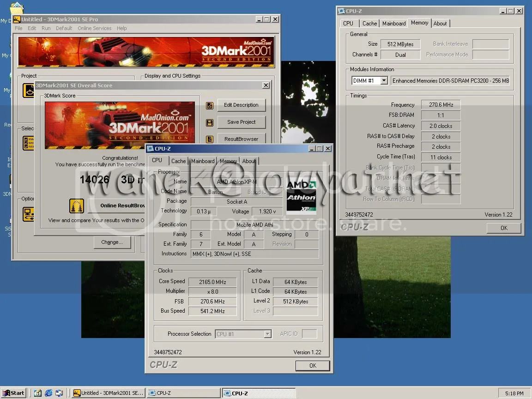
Task: Click the Online ResultBrowser button
Action: [x=117, y=206]
